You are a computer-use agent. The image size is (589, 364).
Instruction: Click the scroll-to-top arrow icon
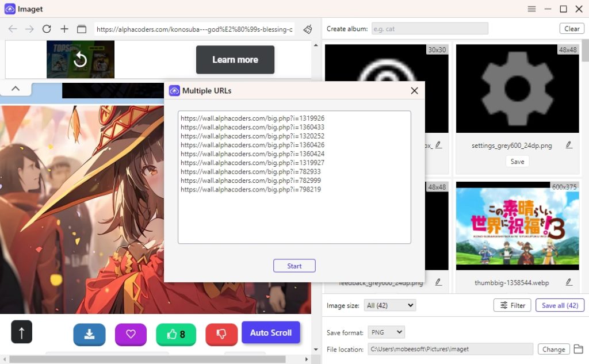pos(21,332)
